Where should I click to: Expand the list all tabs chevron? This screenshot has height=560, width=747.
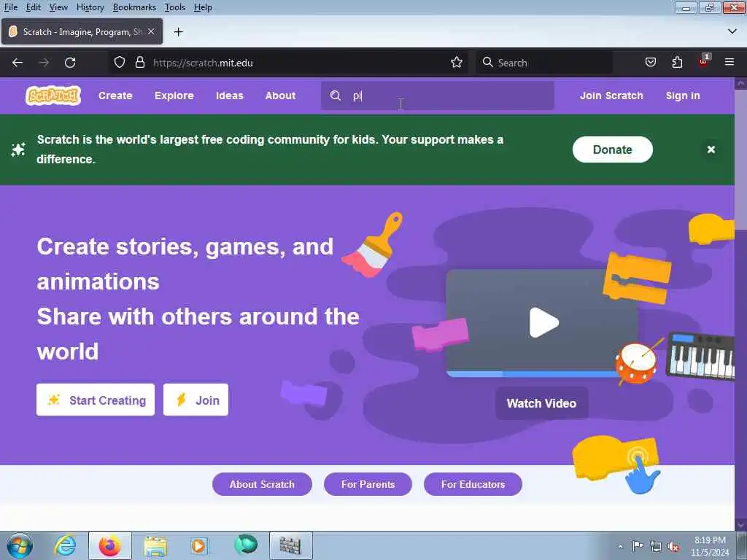732,31
